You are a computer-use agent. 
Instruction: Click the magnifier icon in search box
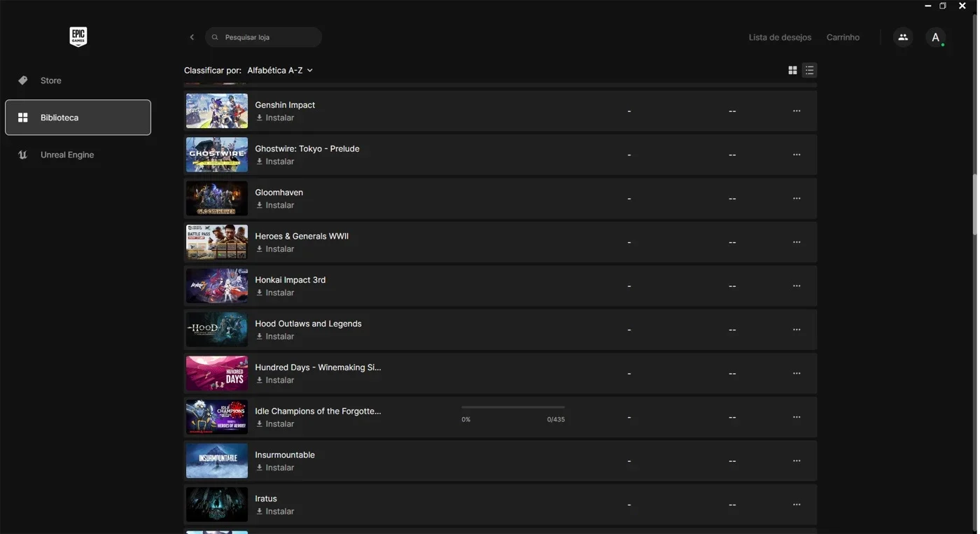(215, 37)
